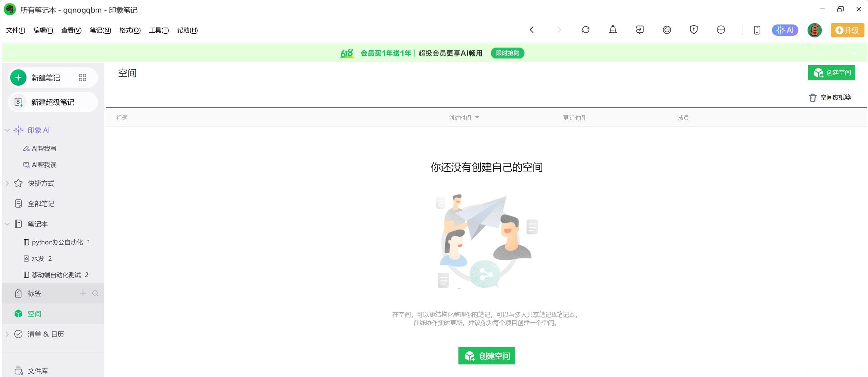The height and width of the screenshot is (377, 868).
Task: Click the orange 升级 upgrade button
Action: pos(847,30)
